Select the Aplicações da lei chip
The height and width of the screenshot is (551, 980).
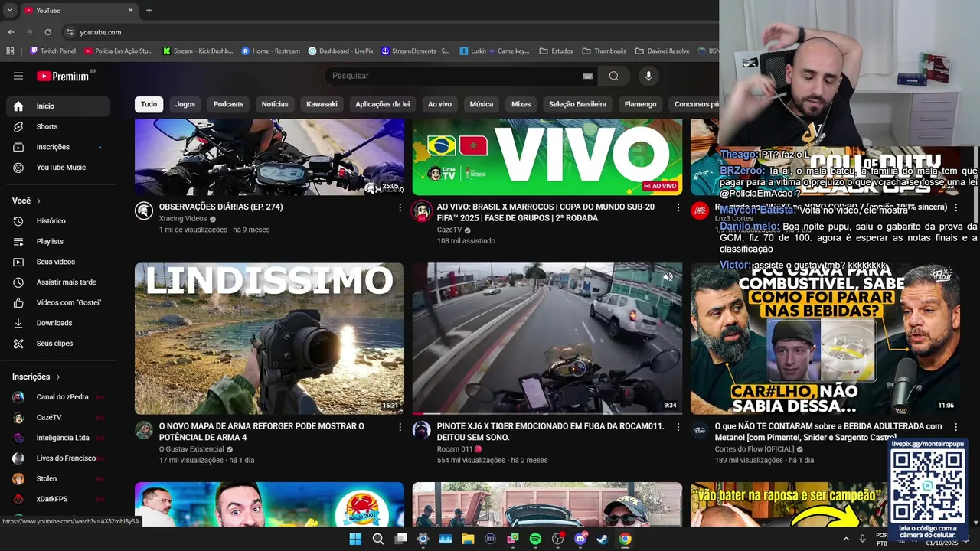coord(383,104)
